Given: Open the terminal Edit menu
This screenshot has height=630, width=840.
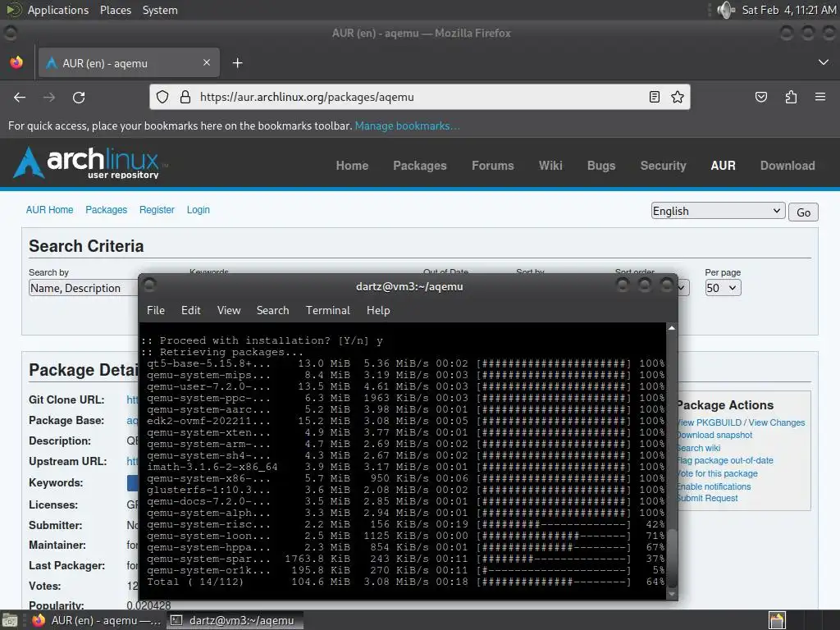Looking at the screenshot, I should [190, 310].
